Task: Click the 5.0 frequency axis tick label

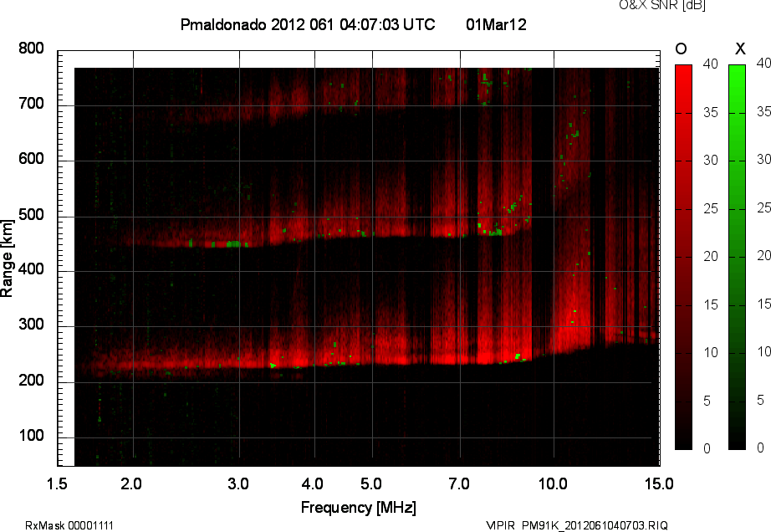Action: click(x=371, y=483)
